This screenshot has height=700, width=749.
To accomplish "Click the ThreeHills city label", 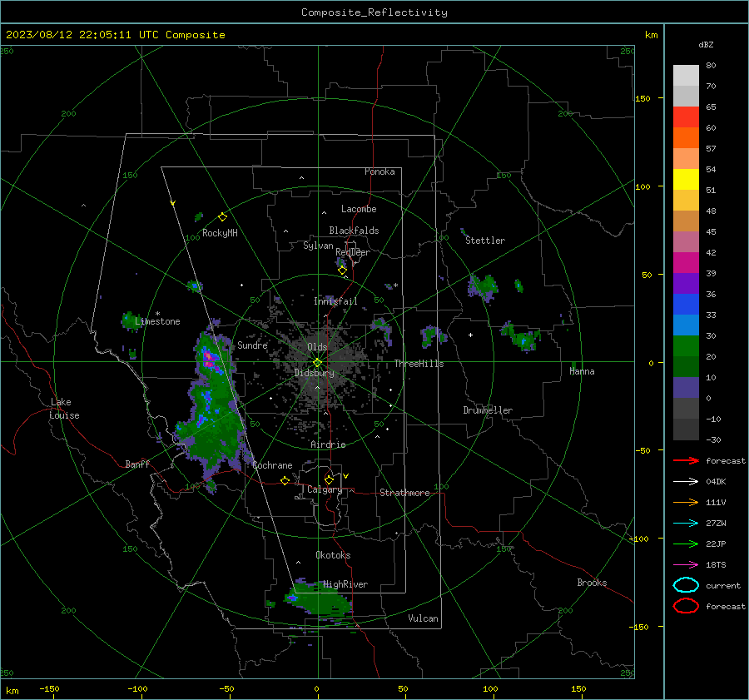I will (x=419, y=364).
